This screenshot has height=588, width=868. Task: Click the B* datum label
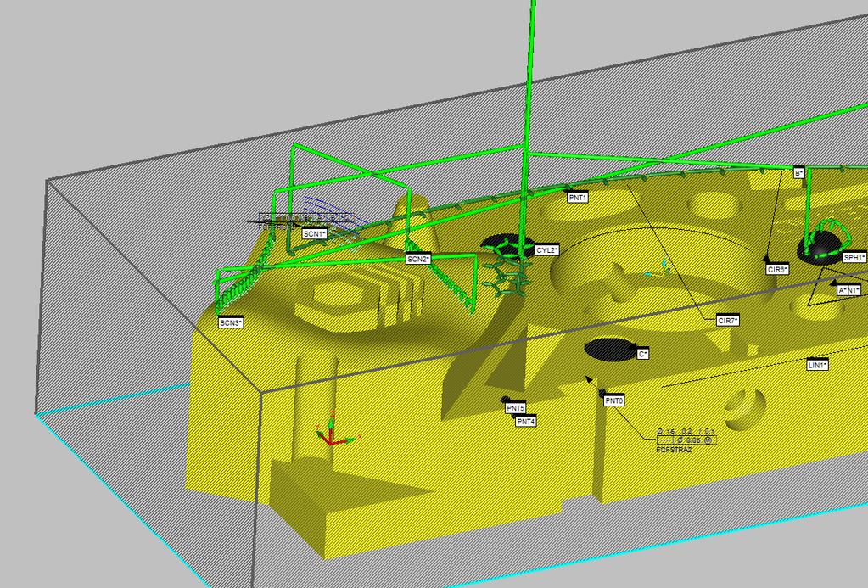click(x=798, y=173)
